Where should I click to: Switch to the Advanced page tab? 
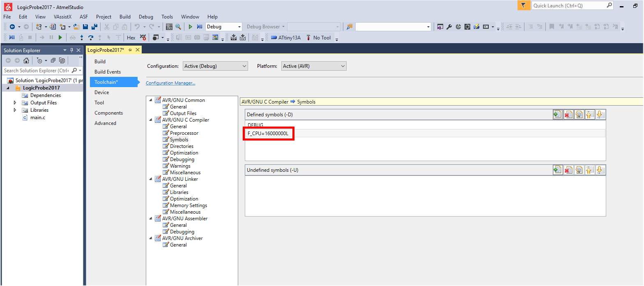coord(105,123)
